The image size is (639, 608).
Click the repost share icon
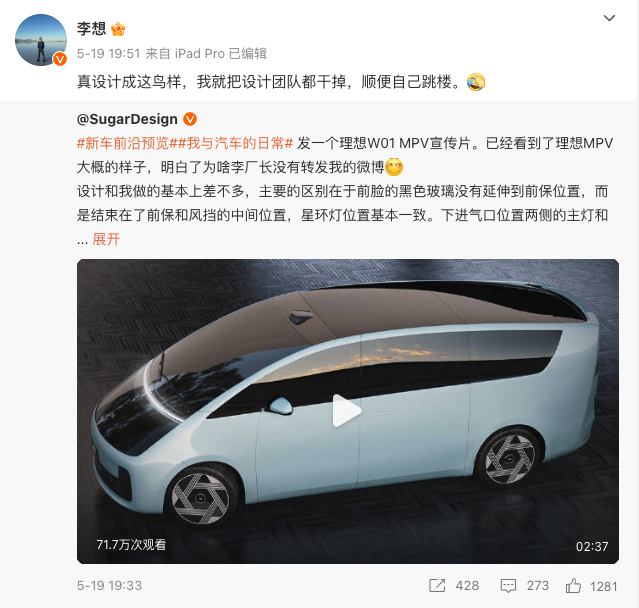point(437,586)
